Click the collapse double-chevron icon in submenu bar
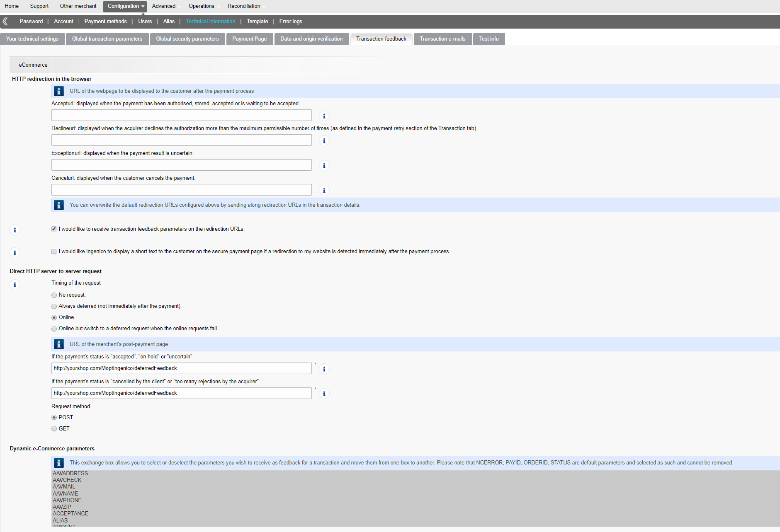Screen dimensions: 780x532 click(x=5, y=21)
